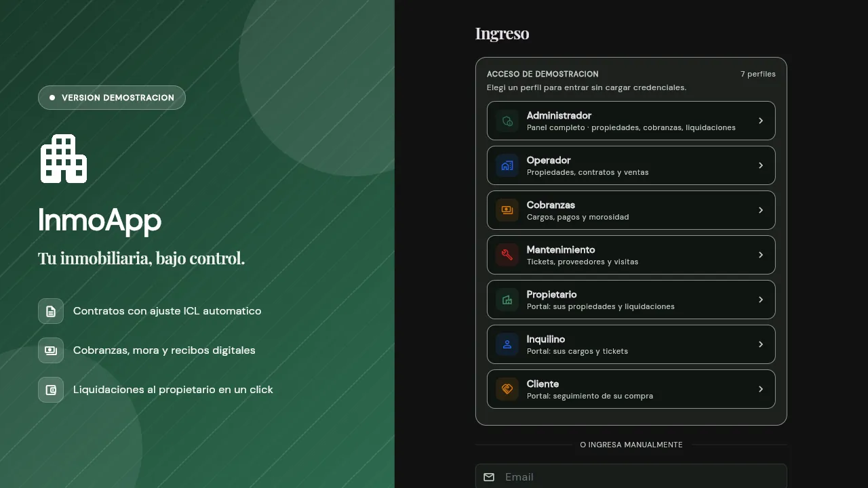Open Inquilino row chevron arrow
The image size is (868, 488).
click(x=761, y=344)
